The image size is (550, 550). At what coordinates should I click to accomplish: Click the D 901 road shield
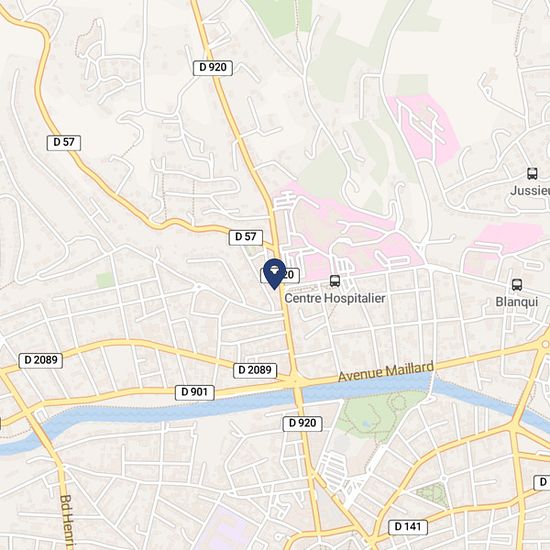195,392
